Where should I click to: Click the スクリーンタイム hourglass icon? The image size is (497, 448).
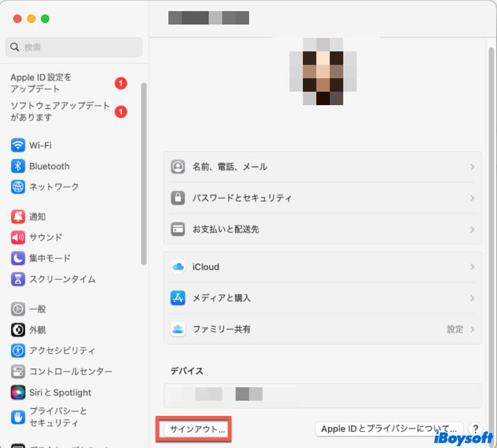tap(18, 279)
